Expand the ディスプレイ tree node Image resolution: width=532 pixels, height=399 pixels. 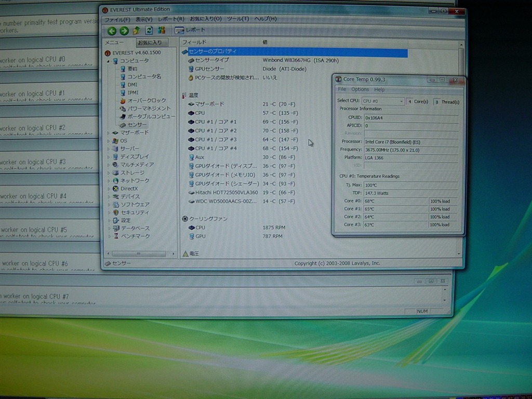(109, 157)
